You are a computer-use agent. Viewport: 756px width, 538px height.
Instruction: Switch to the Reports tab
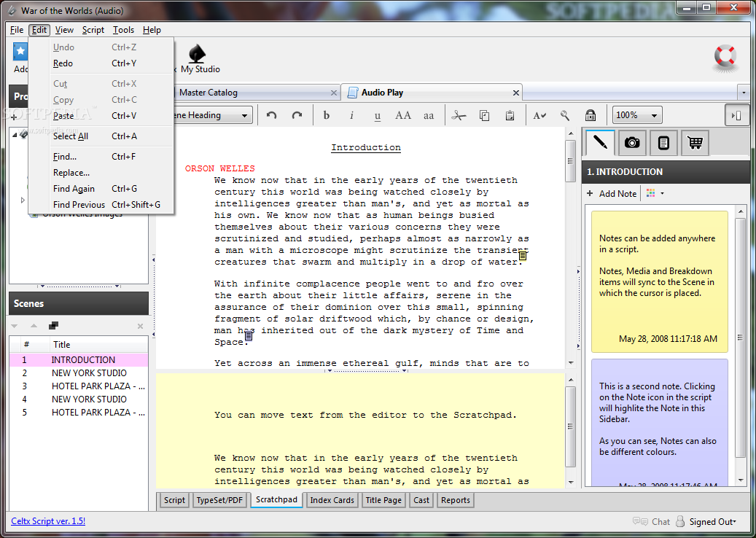tap(455, 500)
